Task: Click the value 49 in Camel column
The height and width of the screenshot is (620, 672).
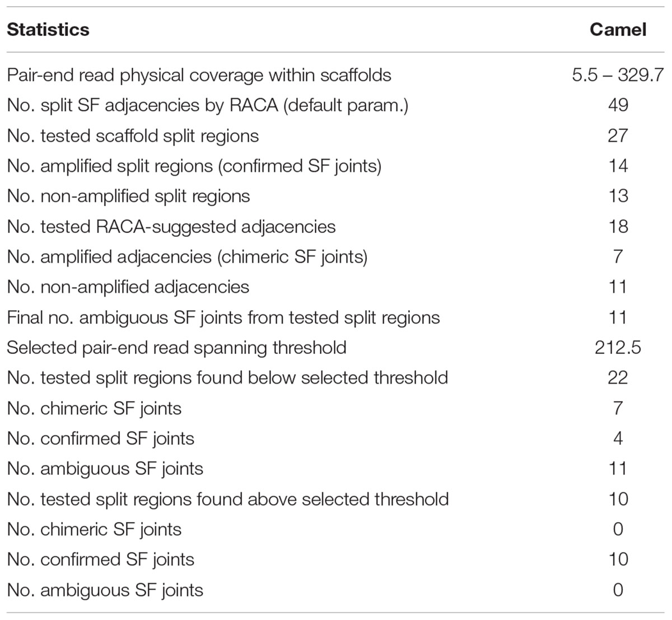Action: pyautogui.click(x=618, y=105)
